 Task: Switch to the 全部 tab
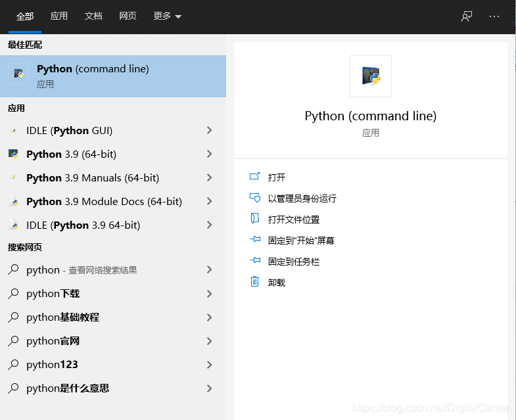25,16
